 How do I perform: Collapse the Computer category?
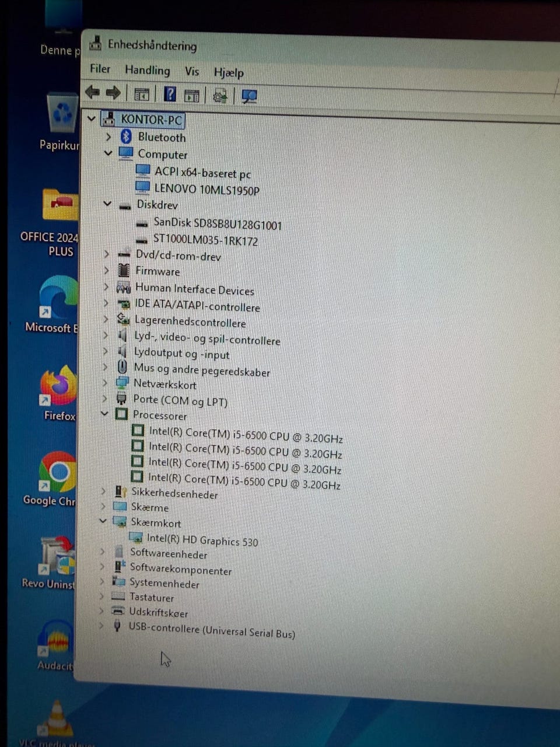point(108,153)
